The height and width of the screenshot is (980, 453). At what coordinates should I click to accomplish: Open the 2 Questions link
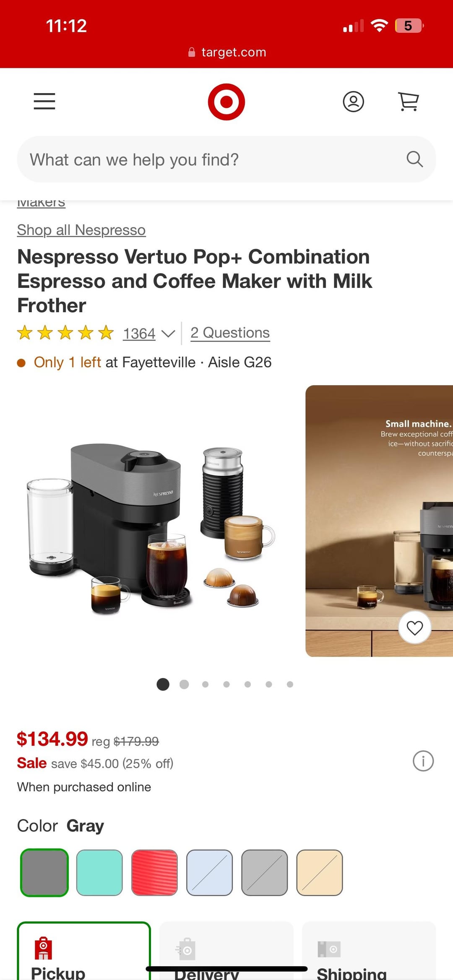click(x=230, y=333)
